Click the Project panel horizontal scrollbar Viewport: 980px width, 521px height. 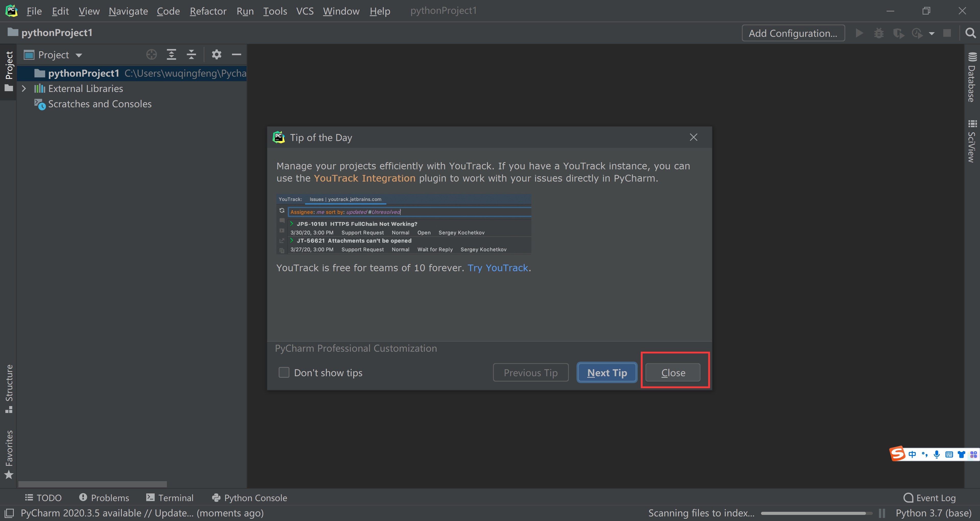click(92, 484)
